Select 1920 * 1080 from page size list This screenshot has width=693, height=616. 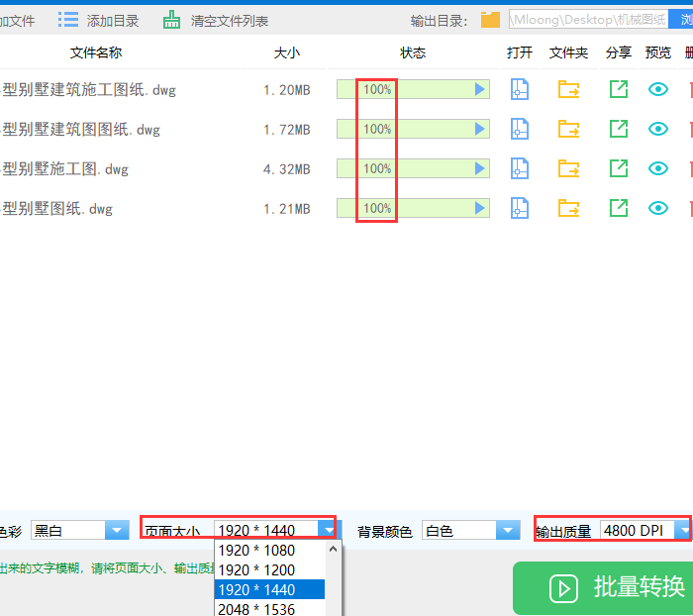269,551
